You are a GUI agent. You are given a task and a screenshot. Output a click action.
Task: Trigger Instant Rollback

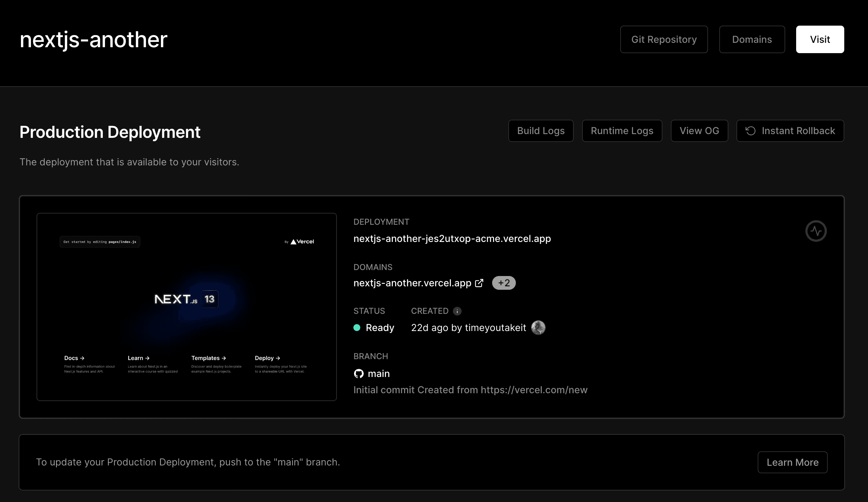(x=790, y=131)
